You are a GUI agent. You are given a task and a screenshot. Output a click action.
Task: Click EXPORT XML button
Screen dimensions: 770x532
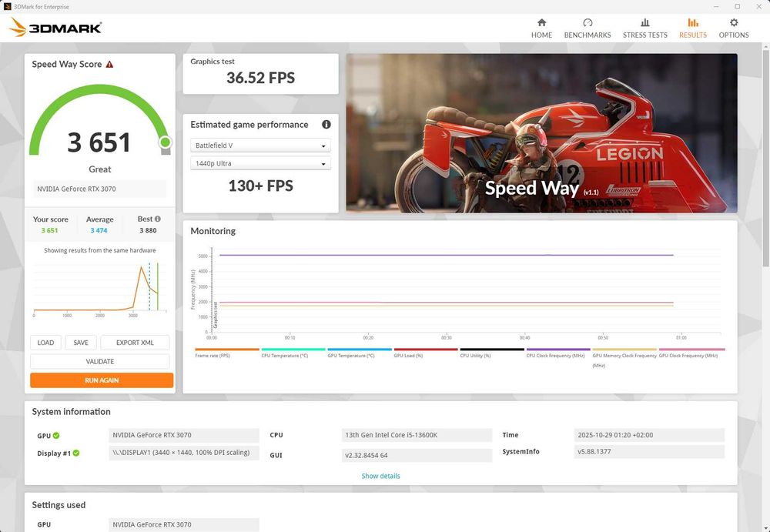(x=135, y=343)
